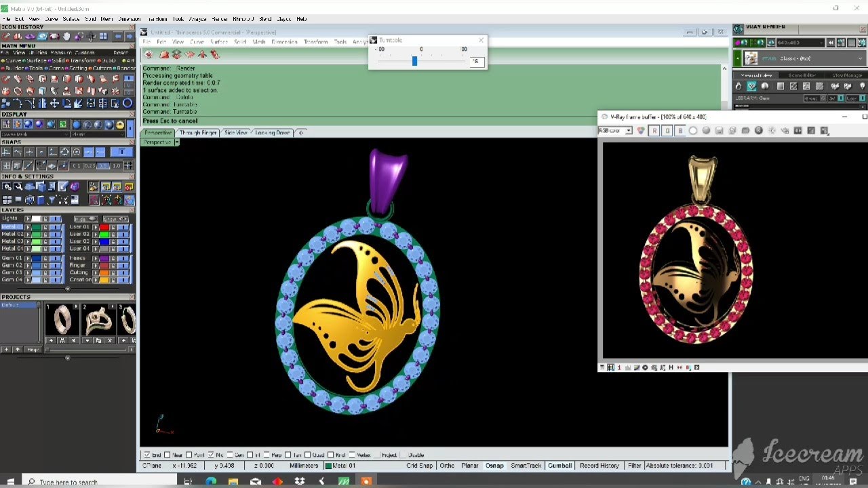Click the hand icon in Icon History
The width and height of the screenshot is (868, 488).
tap(66, 36)
